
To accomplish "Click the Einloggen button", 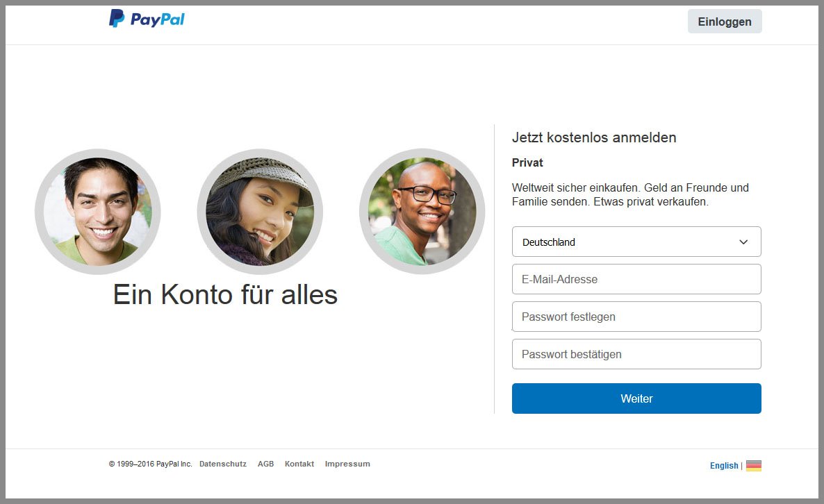I will tap(724, 21).
